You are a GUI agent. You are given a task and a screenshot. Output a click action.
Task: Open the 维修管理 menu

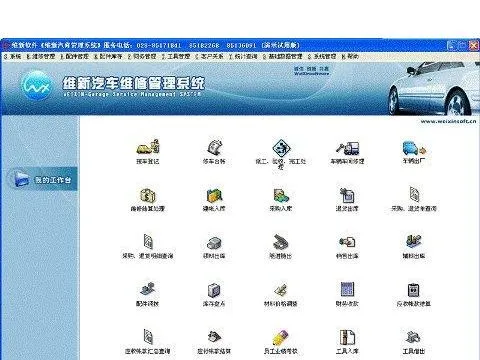(x=41, y=57)
